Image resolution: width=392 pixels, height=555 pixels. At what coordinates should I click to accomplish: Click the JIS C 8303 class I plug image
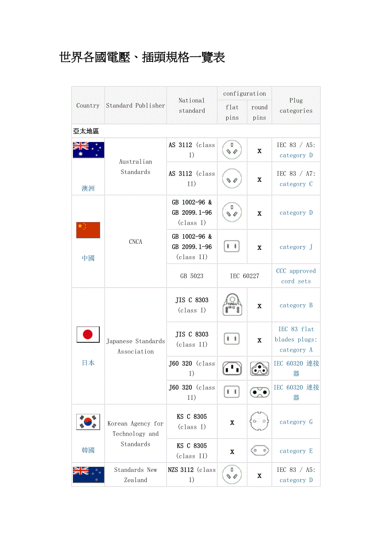coord(232,305)
